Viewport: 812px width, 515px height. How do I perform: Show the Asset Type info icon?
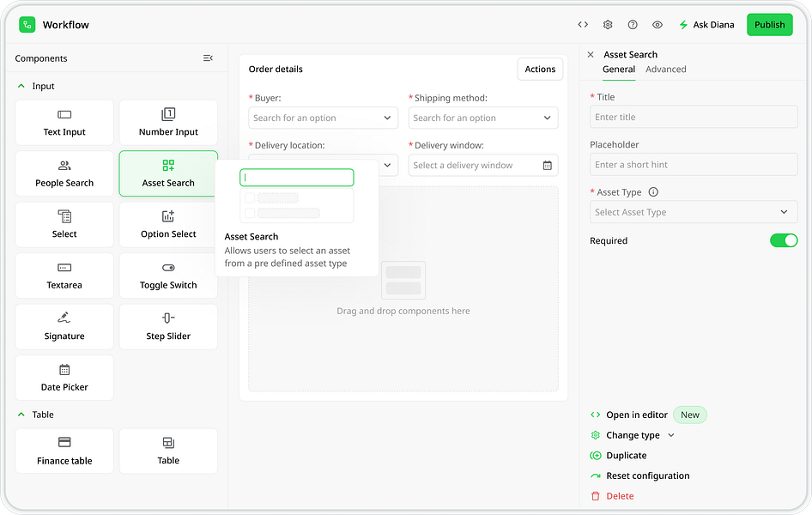(653, 192)
